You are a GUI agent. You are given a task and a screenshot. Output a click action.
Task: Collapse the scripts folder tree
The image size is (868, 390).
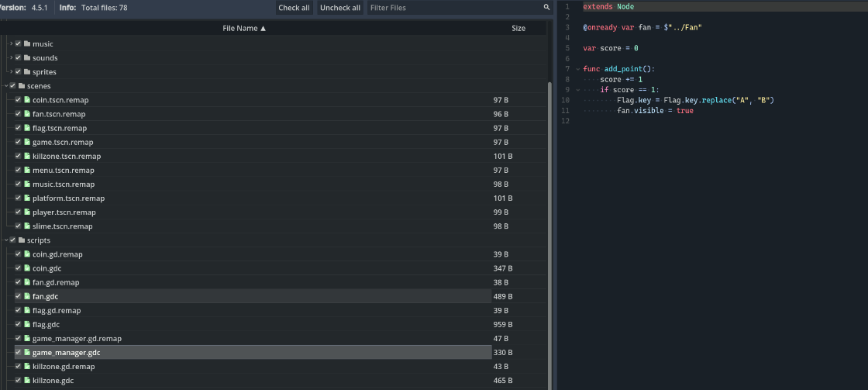pos(5,240)
